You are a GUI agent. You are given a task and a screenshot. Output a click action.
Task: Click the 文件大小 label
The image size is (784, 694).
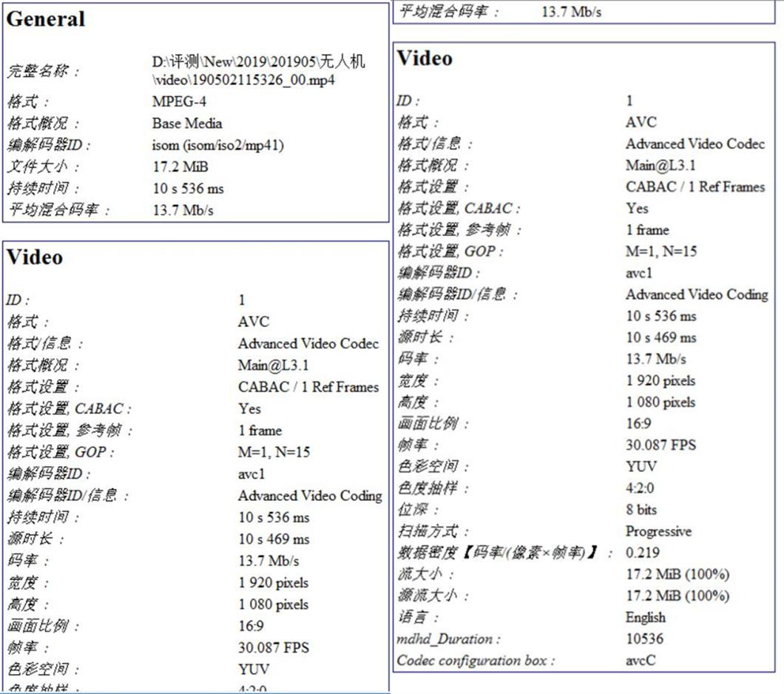click(x=42, y=167)
